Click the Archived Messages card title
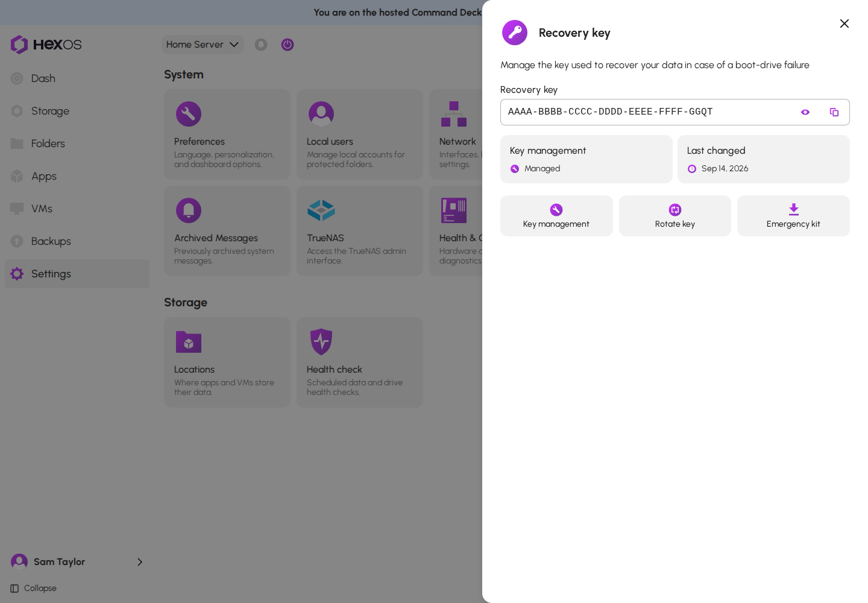Screen dimensions: 868x603 (216, 238)
